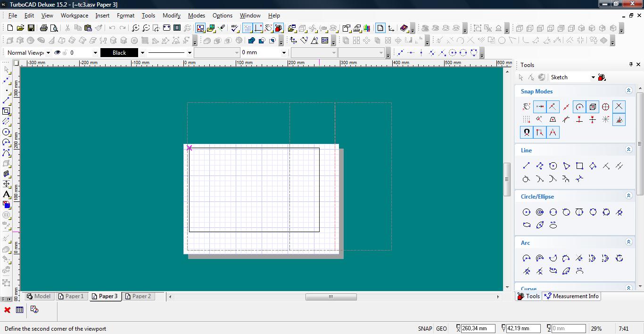Toggle the SNAP status bar indicator
Viewport: 644px width, 334px height.
tap(424, 329)
